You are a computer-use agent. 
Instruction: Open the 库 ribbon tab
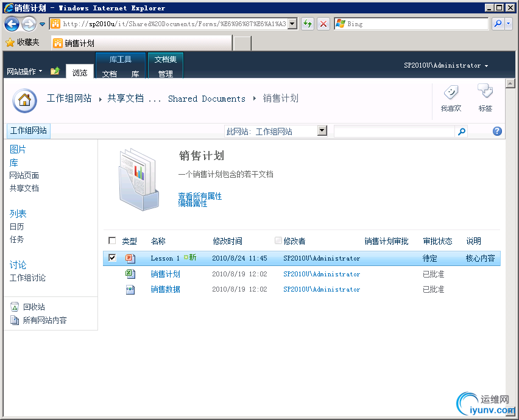coord(135,74)
